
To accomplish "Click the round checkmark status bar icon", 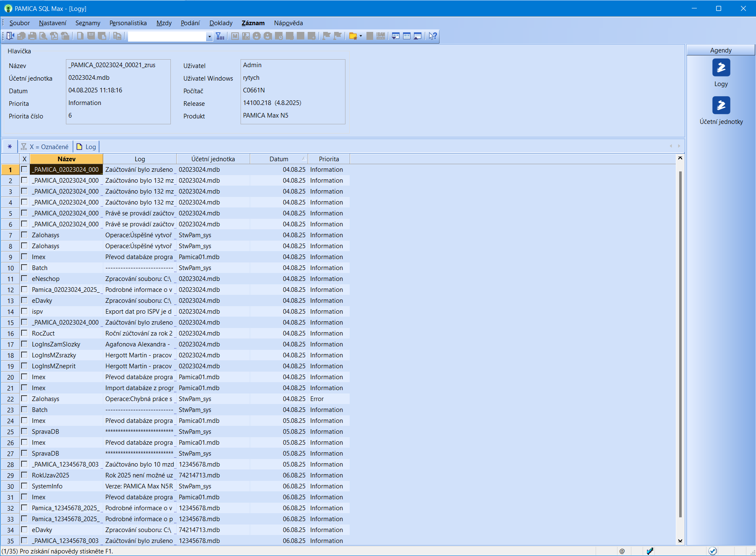I will 712,551.
